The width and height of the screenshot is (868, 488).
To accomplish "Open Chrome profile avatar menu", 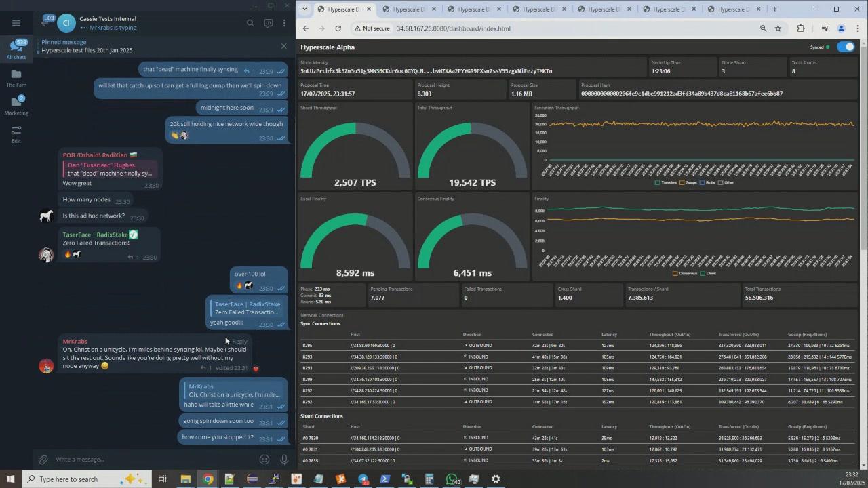I will point(841,28).
